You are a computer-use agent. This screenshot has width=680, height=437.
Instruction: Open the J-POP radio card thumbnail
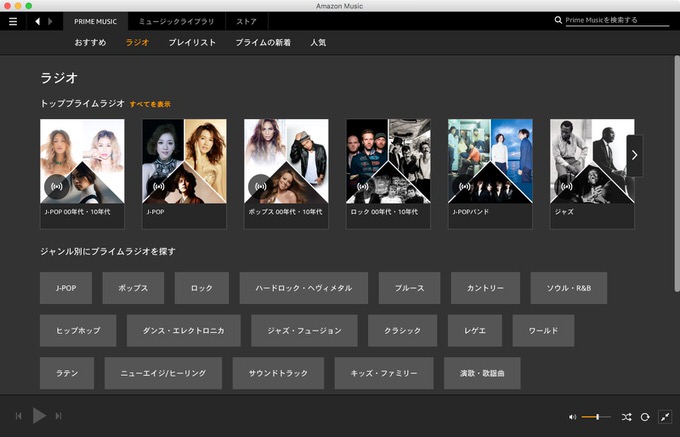184,161
